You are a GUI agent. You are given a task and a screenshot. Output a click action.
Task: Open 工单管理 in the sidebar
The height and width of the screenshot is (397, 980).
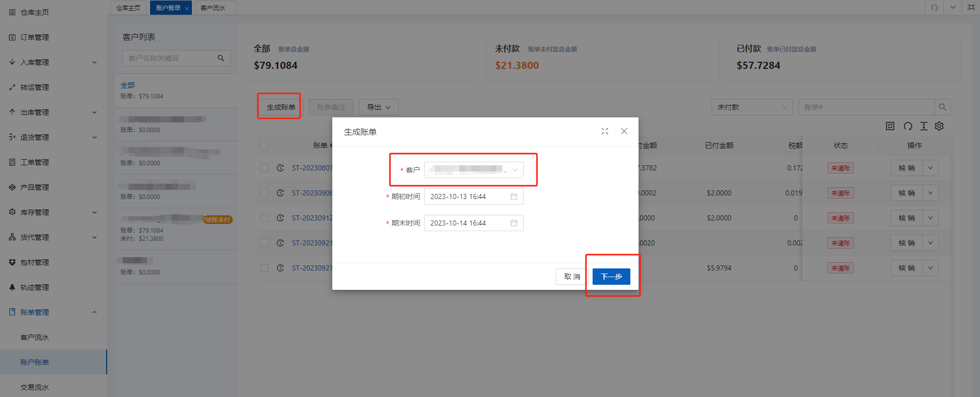pyautogui.click(x=35, y=162)
